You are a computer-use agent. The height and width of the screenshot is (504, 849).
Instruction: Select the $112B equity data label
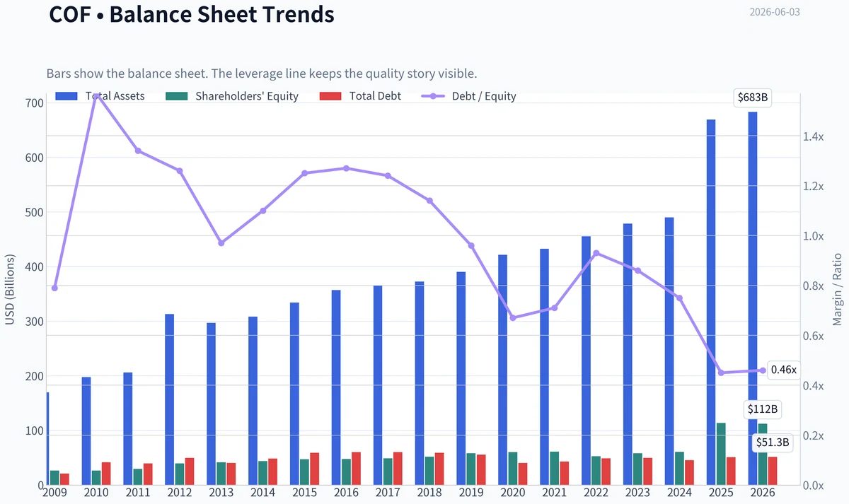click(x=763, y=409)
